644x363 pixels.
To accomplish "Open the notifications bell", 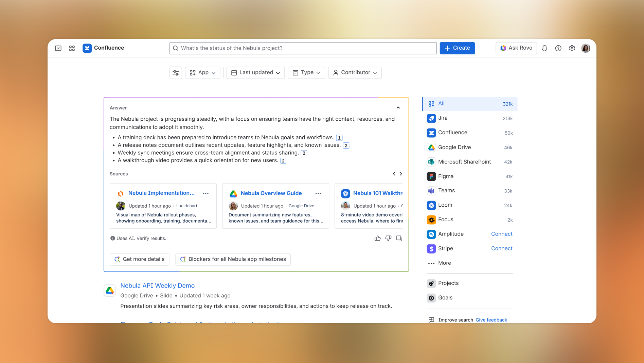I will pyautogui.click(x=544, y=48).
